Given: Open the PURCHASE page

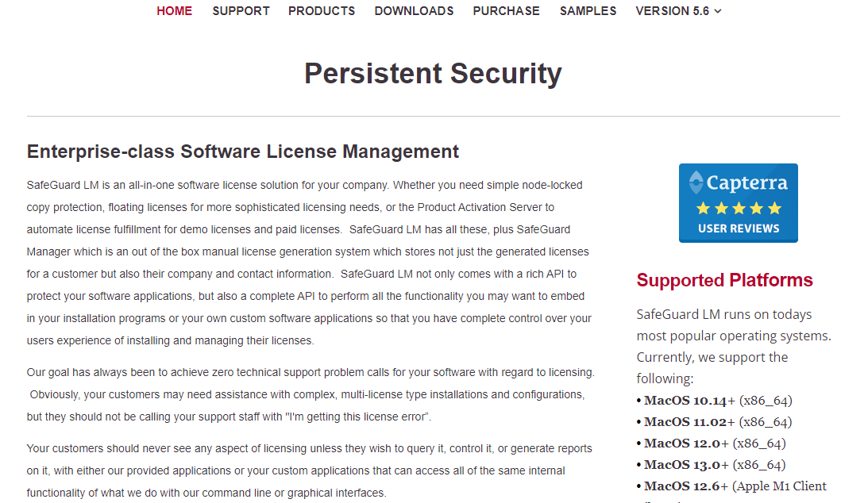Looking at the screenshot, I should tap(506, 11).
